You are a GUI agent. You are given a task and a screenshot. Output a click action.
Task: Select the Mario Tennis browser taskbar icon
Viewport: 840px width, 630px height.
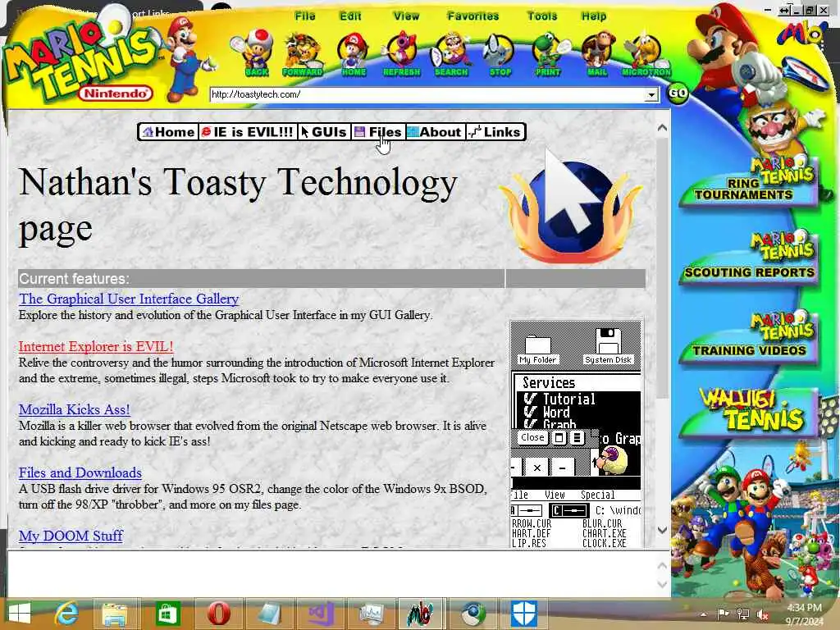click(421, 614)
